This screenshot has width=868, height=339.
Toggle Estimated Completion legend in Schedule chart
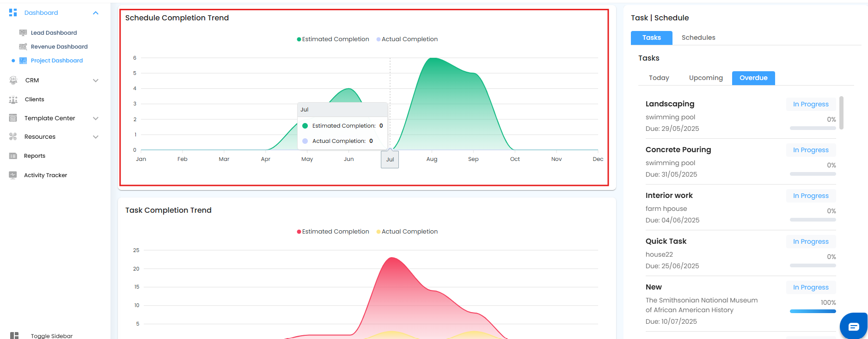tap(333, 39)
